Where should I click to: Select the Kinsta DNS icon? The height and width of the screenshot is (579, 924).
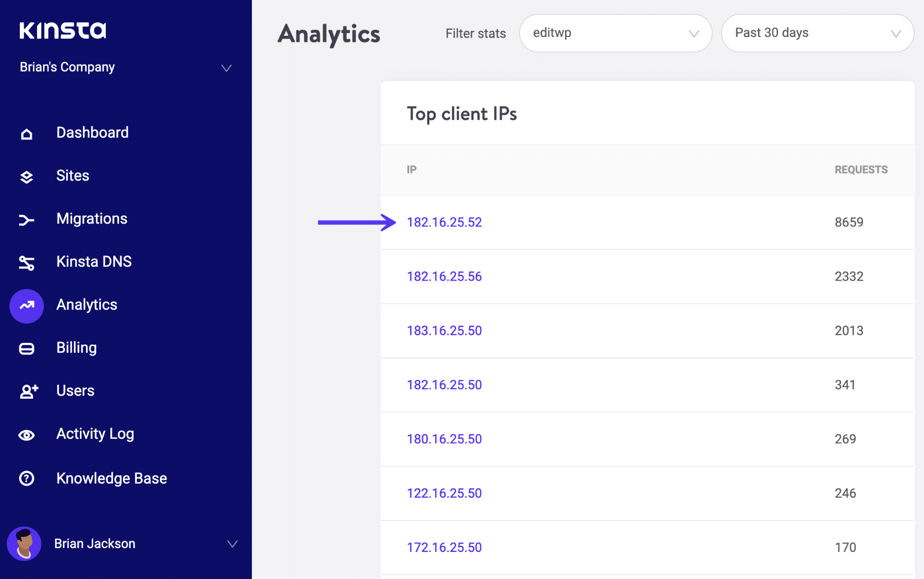click(26, 262)
